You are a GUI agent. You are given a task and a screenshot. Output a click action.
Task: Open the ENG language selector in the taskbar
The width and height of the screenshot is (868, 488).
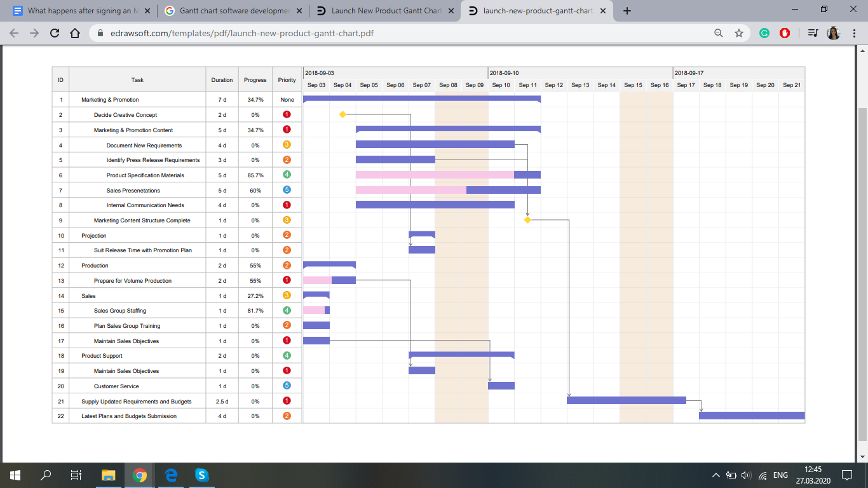(x=780, y=475)
